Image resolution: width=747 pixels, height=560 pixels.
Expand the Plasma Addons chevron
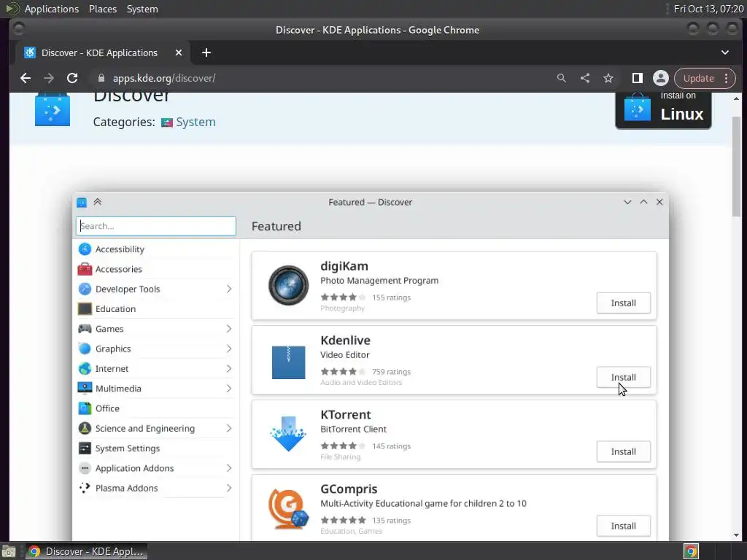[x=229, y=488]
